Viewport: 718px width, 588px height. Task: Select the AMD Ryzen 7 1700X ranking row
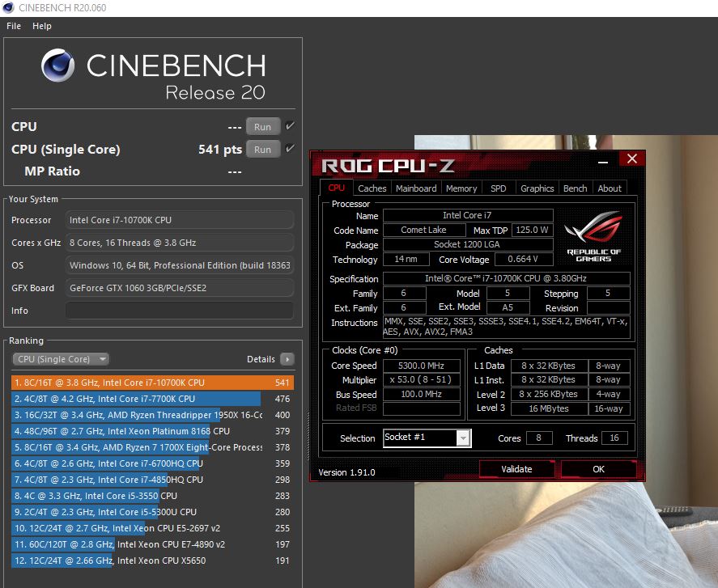[152, 447]
